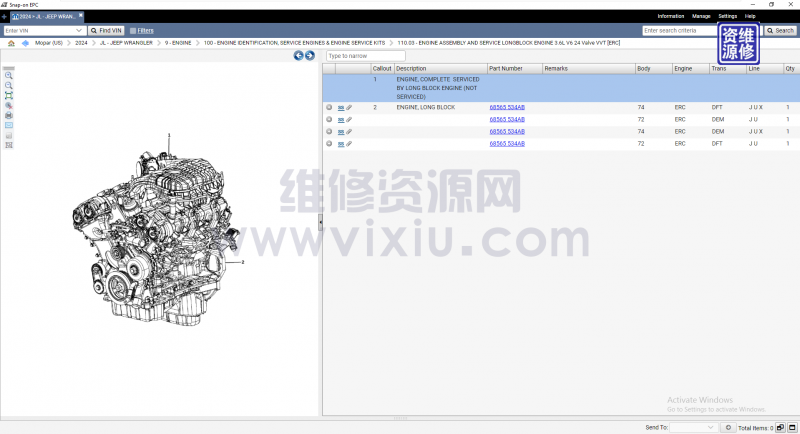Image resolution: width=800 pixels, height=434 pixels.
Task: Fit illustration to window
Action: [x=9, y=95]
